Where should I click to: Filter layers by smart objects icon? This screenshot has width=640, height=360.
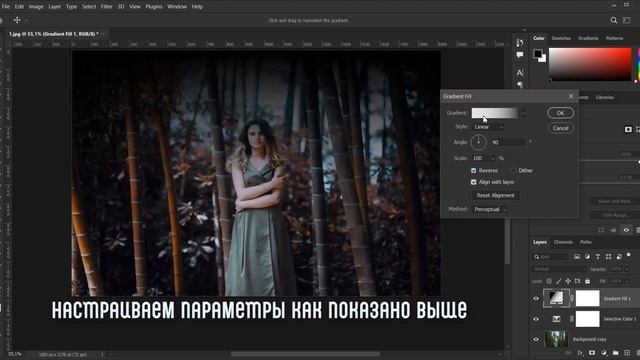coord(619,256)
